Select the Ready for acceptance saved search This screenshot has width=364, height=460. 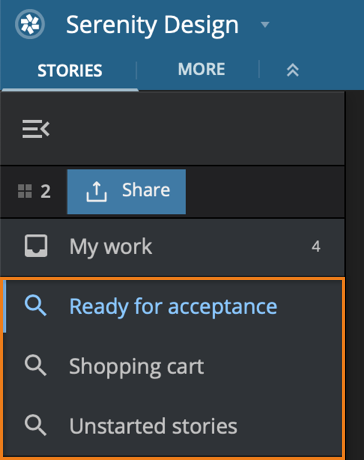173,307
